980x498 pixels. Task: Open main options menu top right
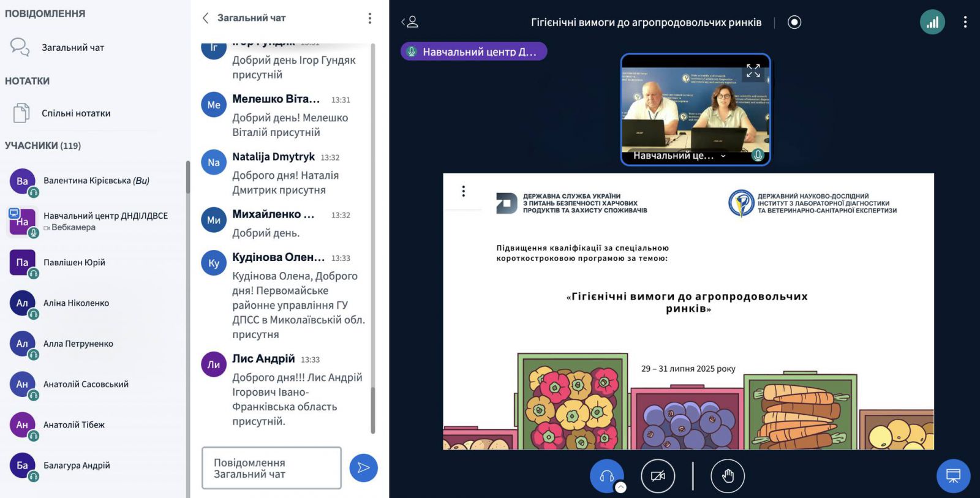[965, 23]
